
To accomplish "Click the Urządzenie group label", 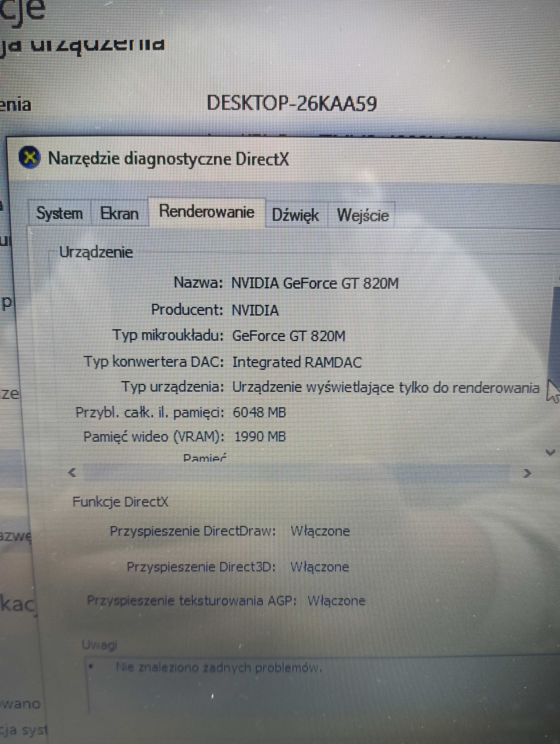I will (x=96, y=252).
